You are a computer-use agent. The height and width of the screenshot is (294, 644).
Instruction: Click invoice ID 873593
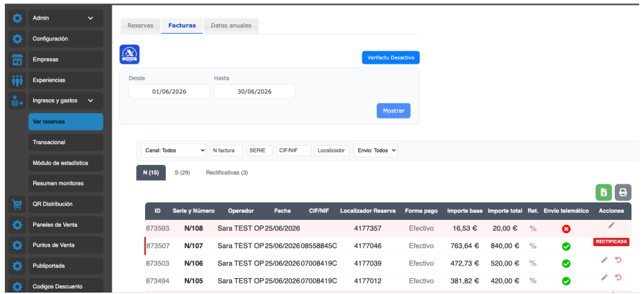158,228
